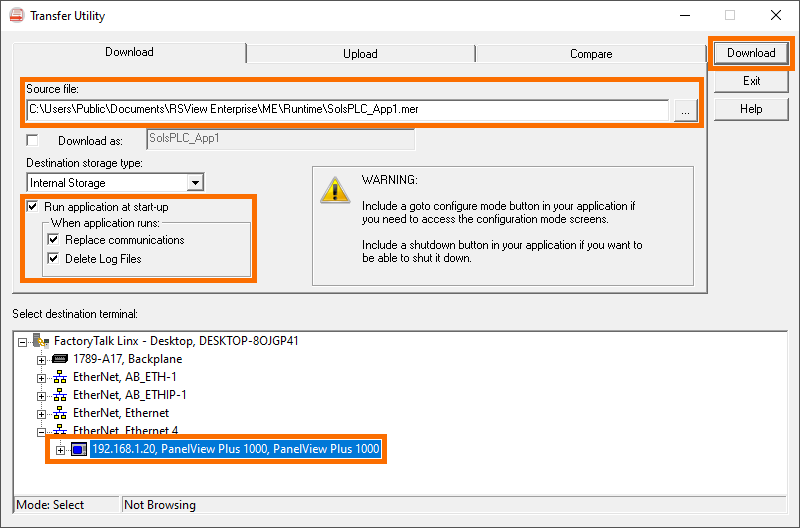Click the Not Browsing status text
The height and width of the screenshot is (528, 800).
[160, 505]
